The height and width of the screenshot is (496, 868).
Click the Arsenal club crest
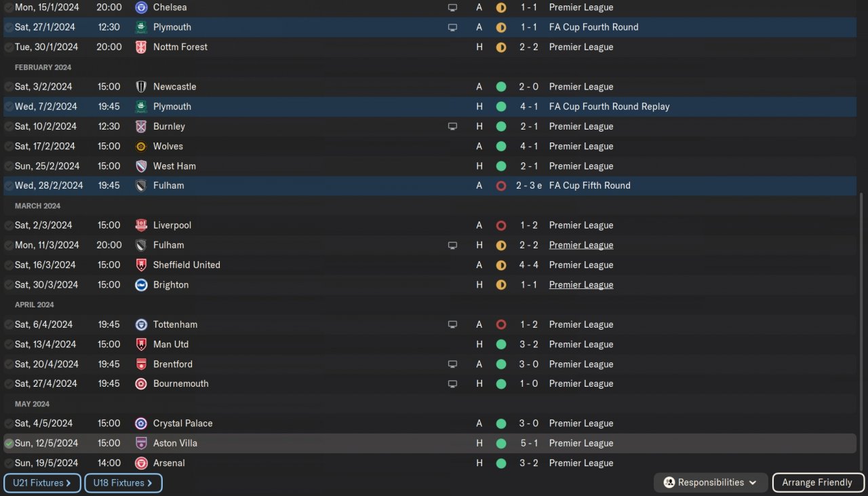(x=141, y=463)
